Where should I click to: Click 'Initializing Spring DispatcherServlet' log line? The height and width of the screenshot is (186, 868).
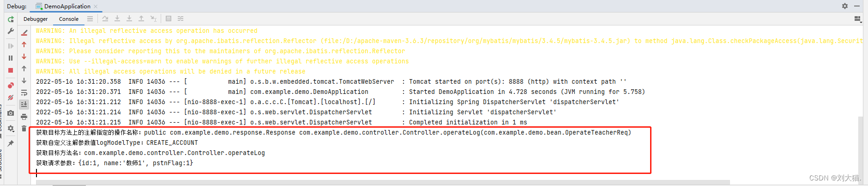(327, 102)
